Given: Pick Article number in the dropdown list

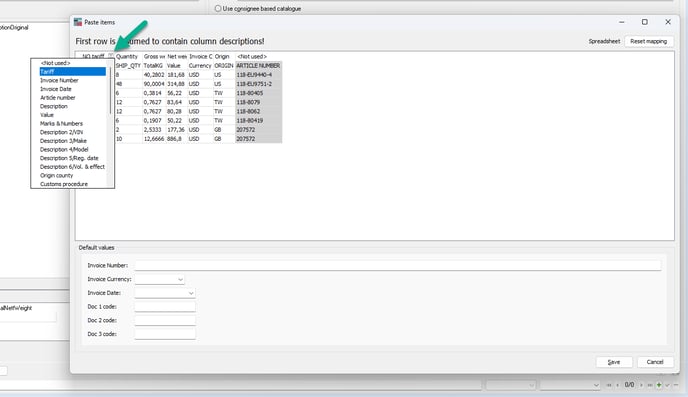Looking at the screenshot, I should click(x=72, y=97).
